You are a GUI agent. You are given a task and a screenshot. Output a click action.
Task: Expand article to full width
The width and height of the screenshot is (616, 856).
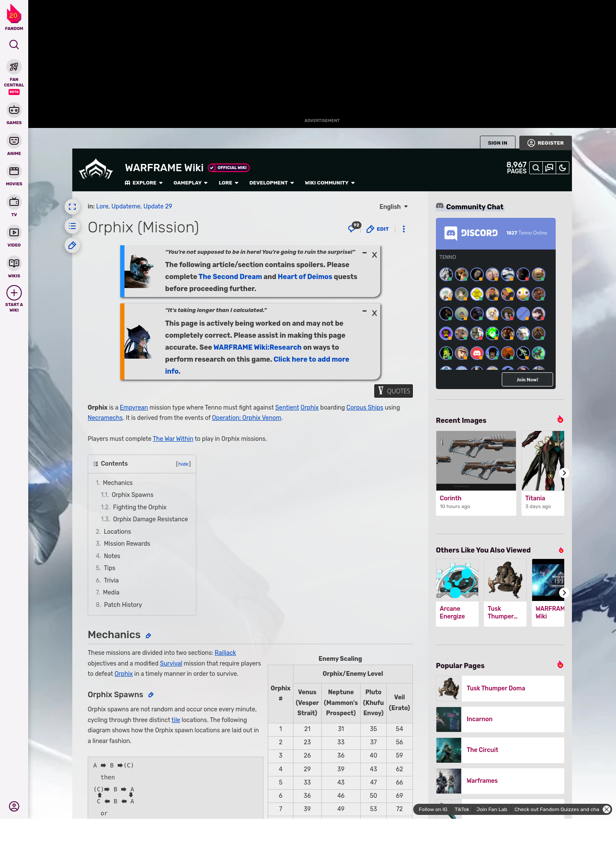click(72, 207)
